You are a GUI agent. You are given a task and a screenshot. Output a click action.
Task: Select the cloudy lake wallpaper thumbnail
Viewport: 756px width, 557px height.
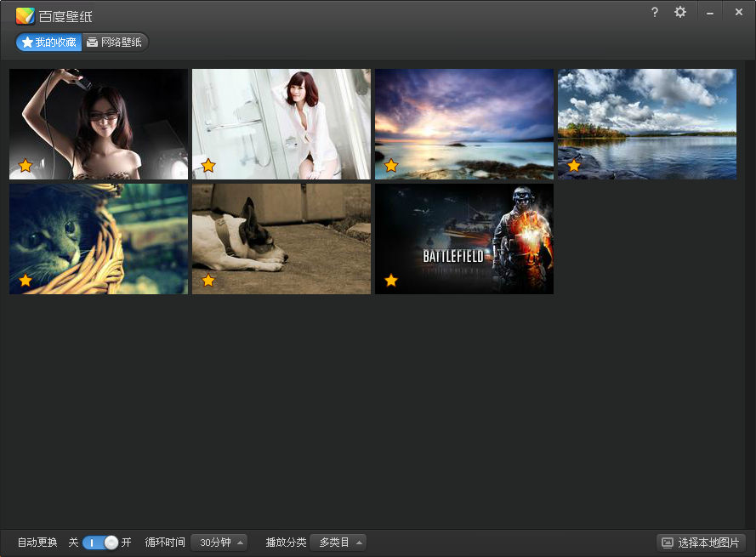coord(647,124)
